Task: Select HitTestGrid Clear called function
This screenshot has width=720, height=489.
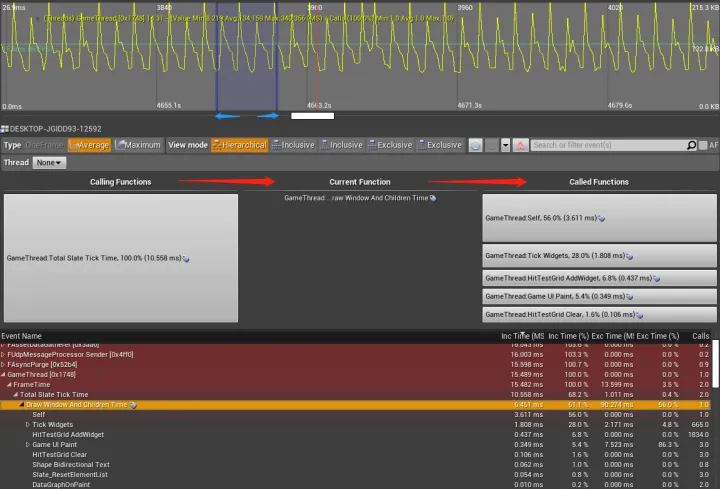Action: 599,315
